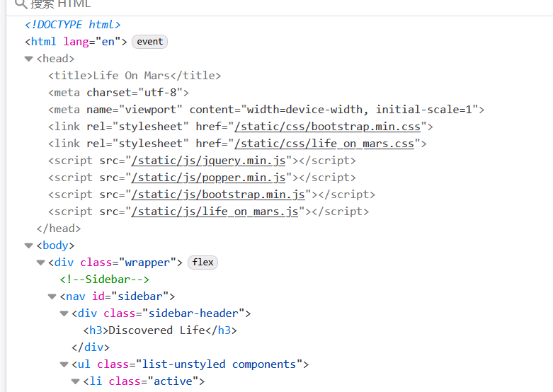The height and width of the screenshot is (392, 553).
Task: Toggle the flex badge on wrapper div
Action: [203, 263]
